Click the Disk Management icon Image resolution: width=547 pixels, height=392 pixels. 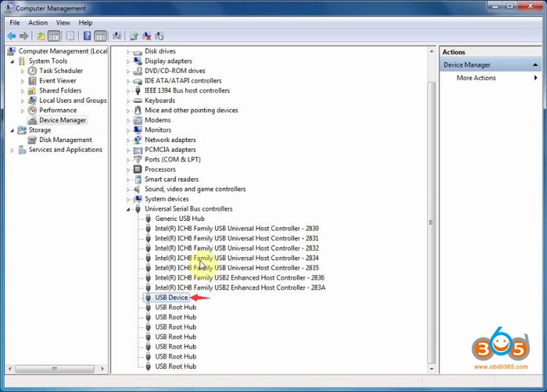(32, 140)
